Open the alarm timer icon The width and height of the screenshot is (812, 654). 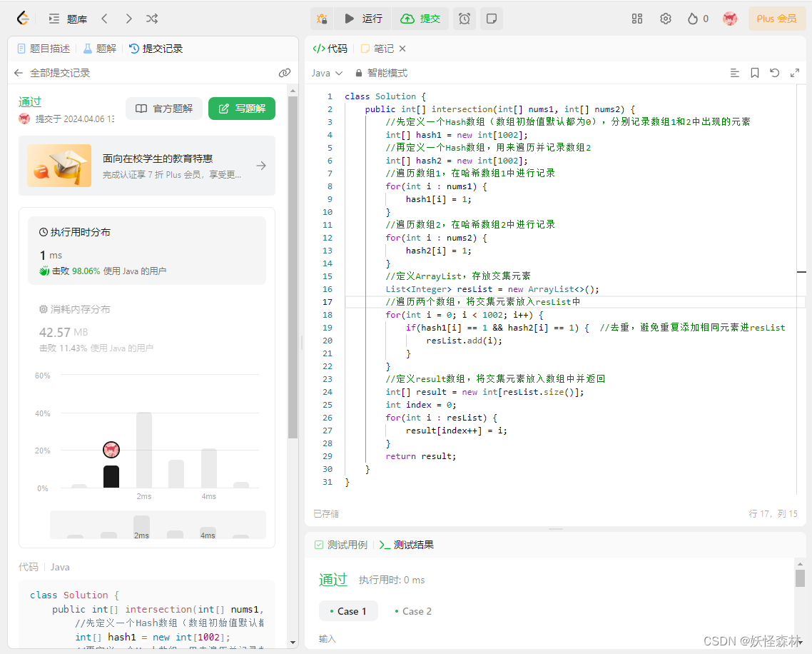click(465, 19)
